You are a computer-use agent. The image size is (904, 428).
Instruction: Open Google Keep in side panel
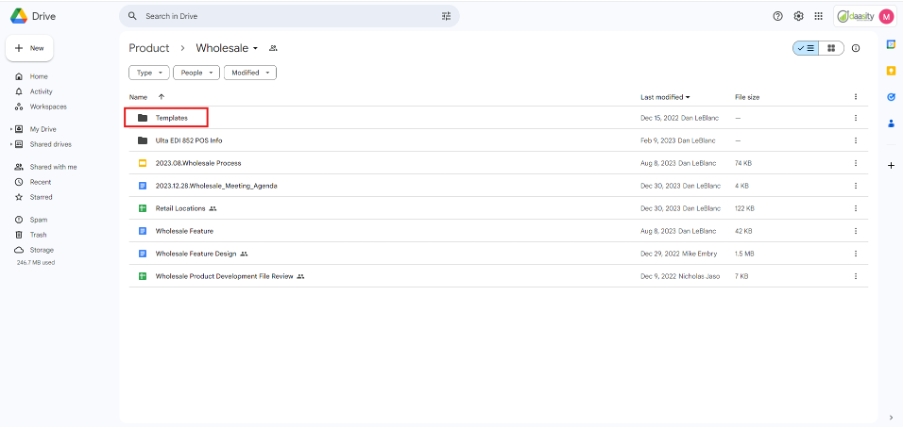[891, 70]
